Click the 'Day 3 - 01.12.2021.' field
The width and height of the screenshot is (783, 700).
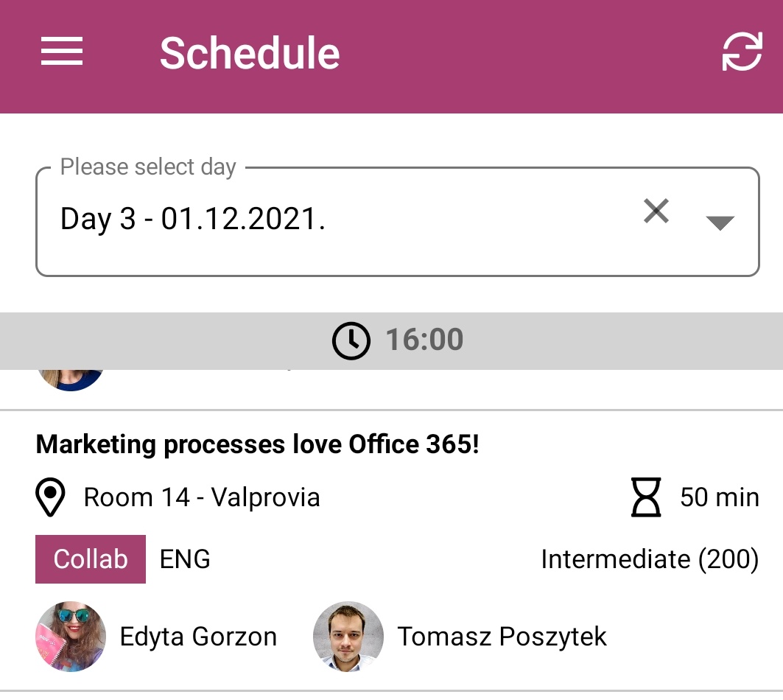tap(295, 220)
